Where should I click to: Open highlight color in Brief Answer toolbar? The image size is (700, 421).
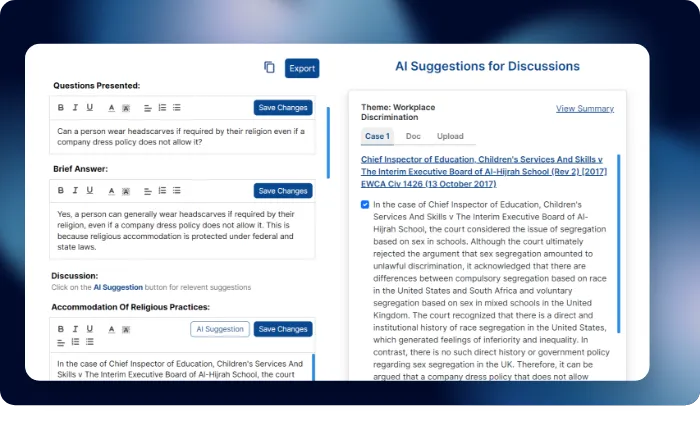(x=126, y=191)
